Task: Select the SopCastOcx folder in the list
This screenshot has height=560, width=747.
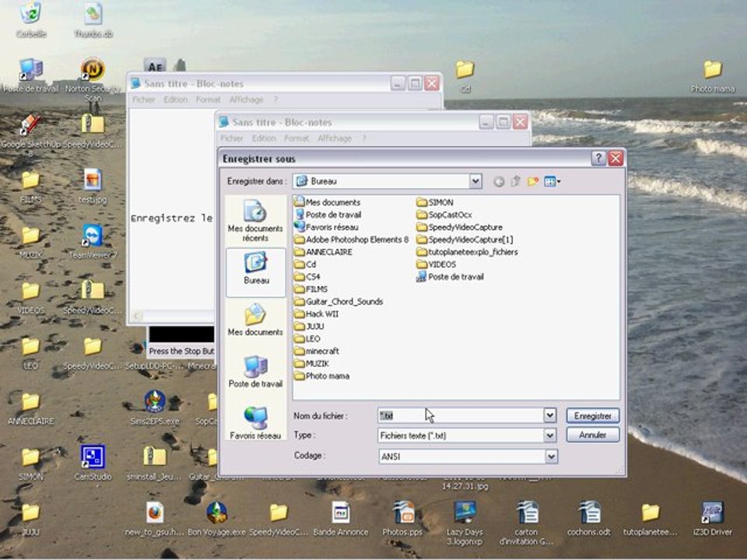Action: pos(444,215)
